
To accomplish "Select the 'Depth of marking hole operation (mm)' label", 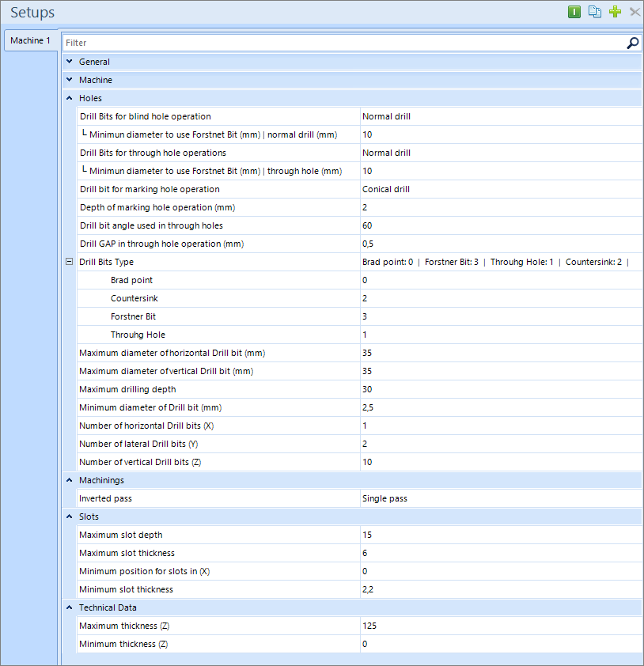I will (157, 207).
